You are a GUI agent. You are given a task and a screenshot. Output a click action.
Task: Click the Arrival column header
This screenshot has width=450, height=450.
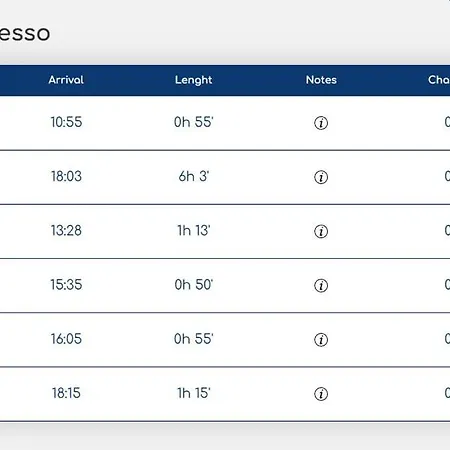pos(66,80)
